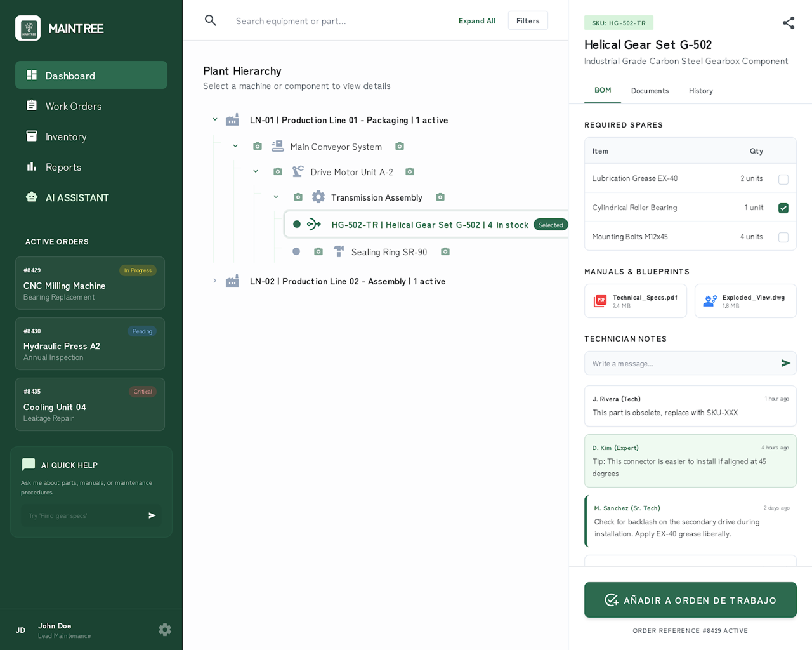Click the Expand All link
This screenshot has width=812, height=650.
476,20
